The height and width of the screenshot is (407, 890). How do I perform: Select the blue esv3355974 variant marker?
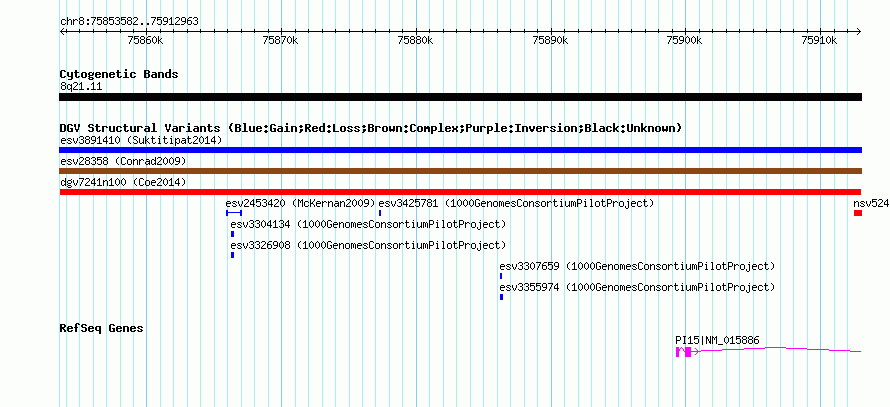(501, 297)
